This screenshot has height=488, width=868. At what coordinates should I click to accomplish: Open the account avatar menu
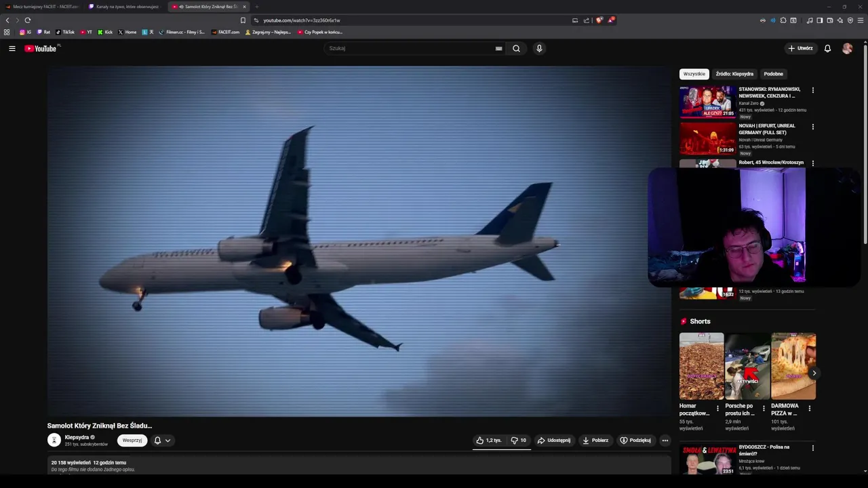click(847, 48)
